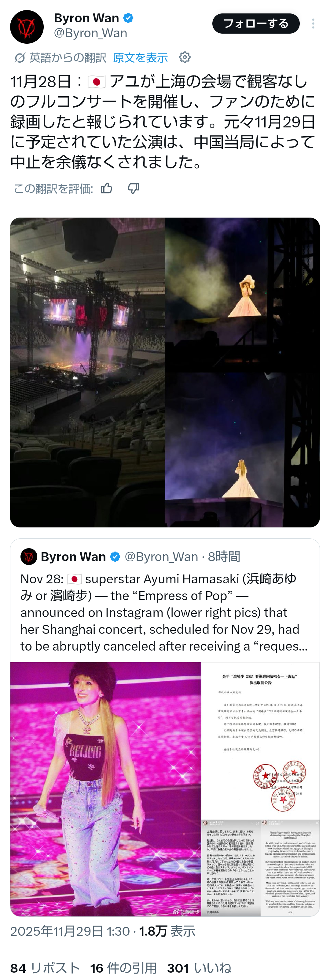
Task: Open Byron Wan's V-logo profile avatar
Action: click(x=27, y=27)
